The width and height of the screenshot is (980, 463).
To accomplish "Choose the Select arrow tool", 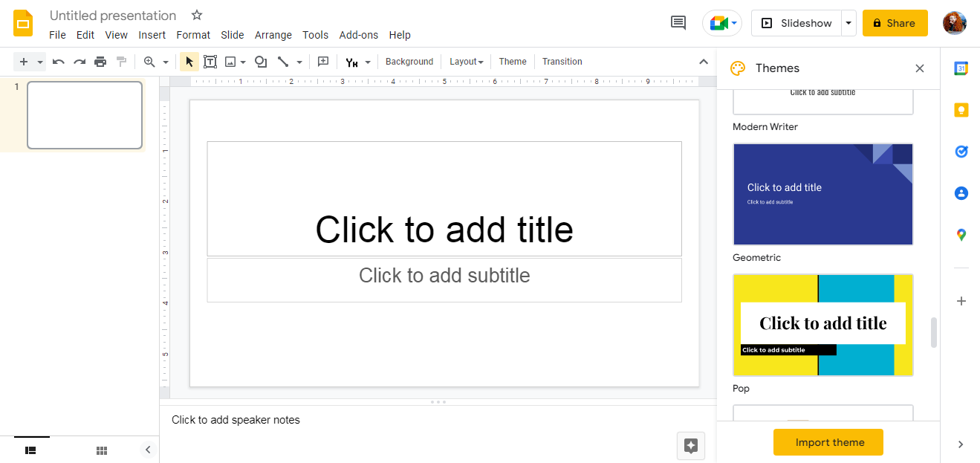I will tap(189, 62).
